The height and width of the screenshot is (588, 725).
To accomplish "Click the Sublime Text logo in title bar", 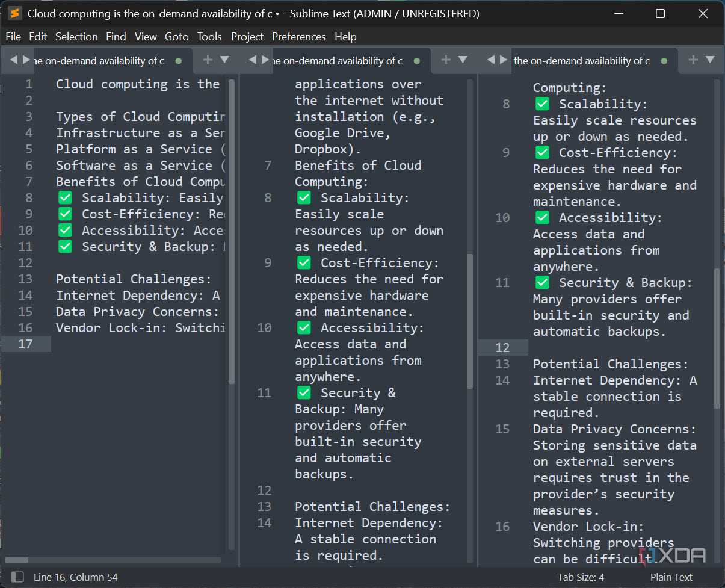I will (x=14, y=13).
